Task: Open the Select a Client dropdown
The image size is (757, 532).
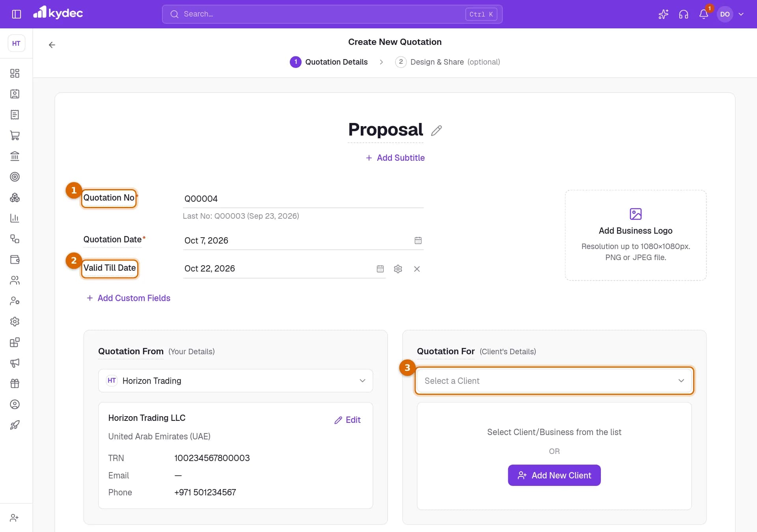Action: click(554, 381)
